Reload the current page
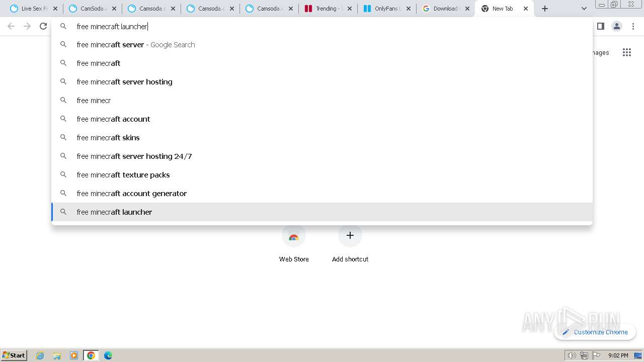644x362 pixels. (43, 26)
